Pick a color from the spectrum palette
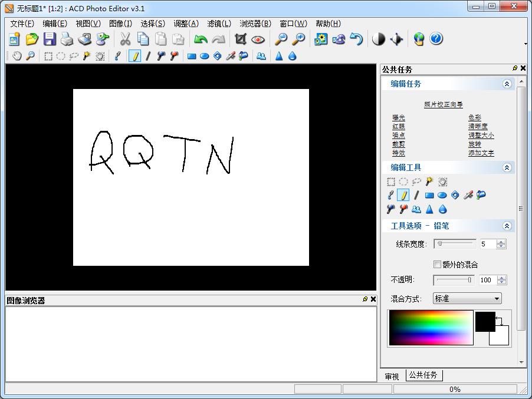Screen dimensions: 532x399 coord(431,327)
